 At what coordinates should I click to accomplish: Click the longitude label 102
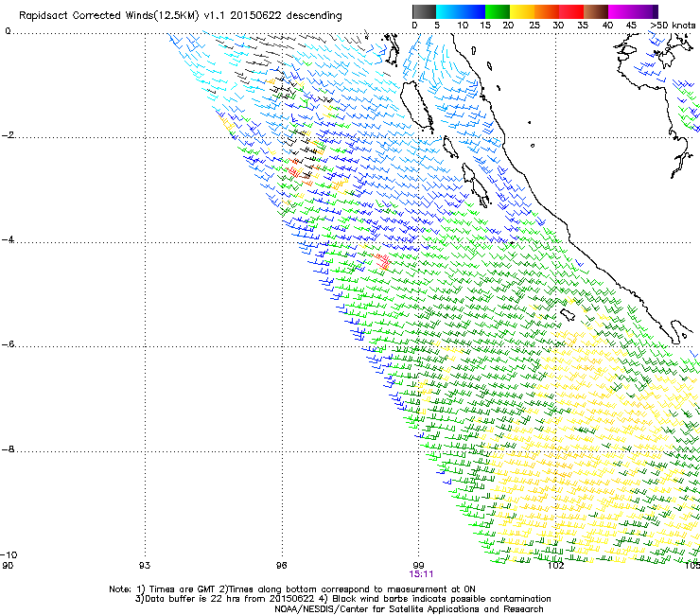(x=555, y=565)
